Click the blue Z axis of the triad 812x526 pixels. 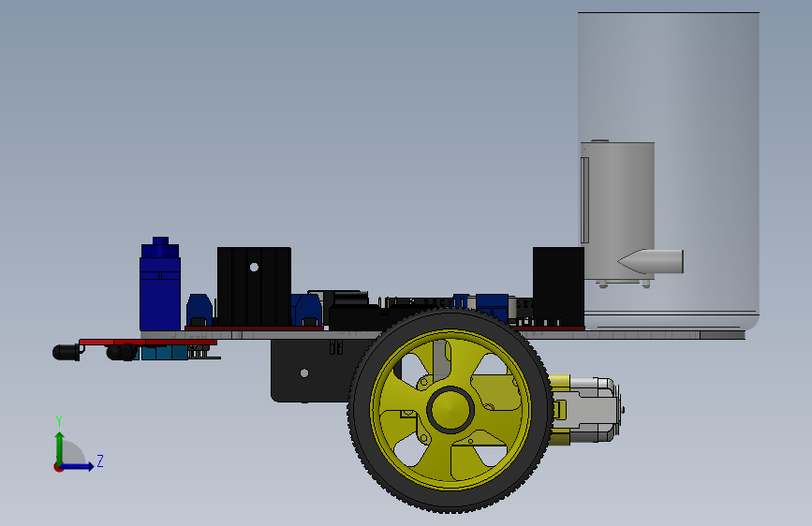(x=78, y=466)
